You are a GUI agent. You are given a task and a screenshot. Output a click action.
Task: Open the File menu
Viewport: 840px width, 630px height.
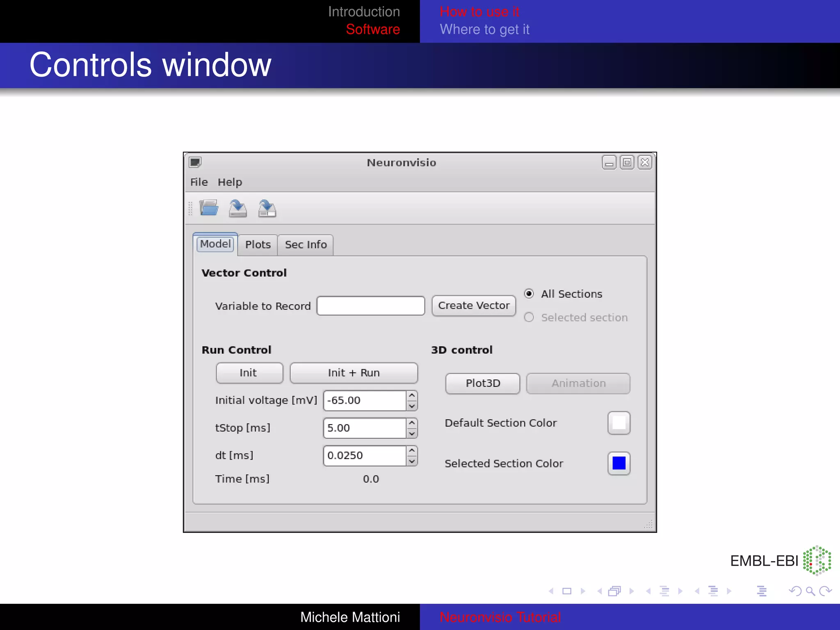199,182
